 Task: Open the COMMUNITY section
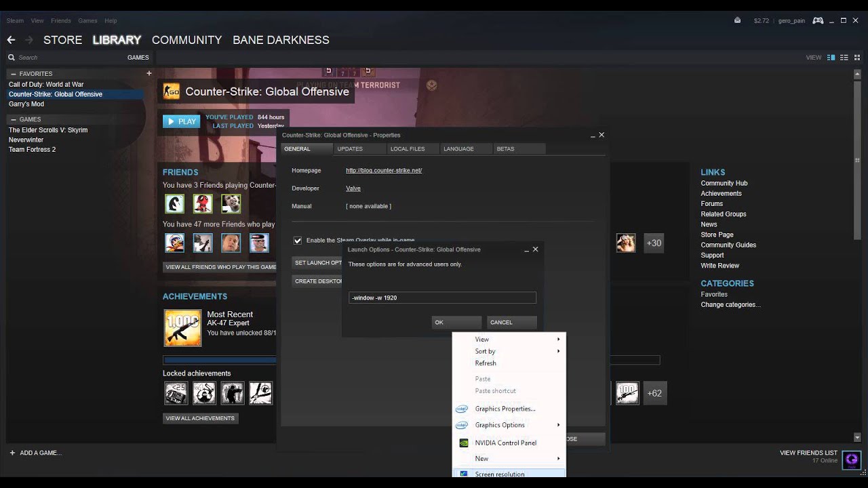(186, 40)
